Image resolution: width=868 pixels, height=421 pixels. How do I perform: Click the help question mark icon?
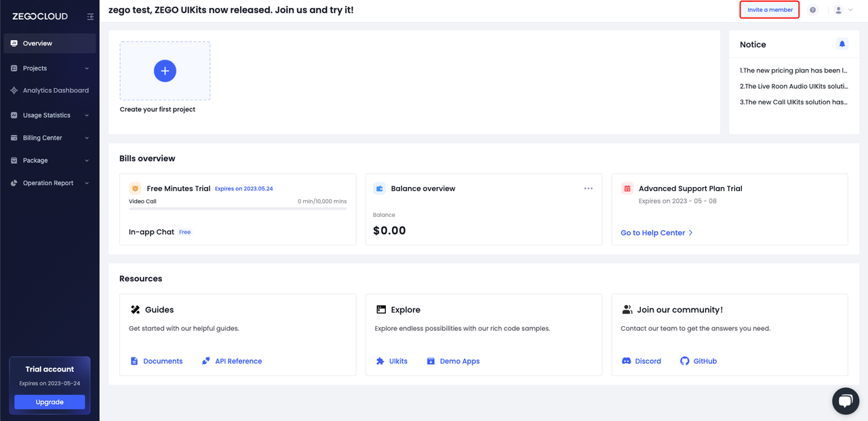tap(813, 10)
